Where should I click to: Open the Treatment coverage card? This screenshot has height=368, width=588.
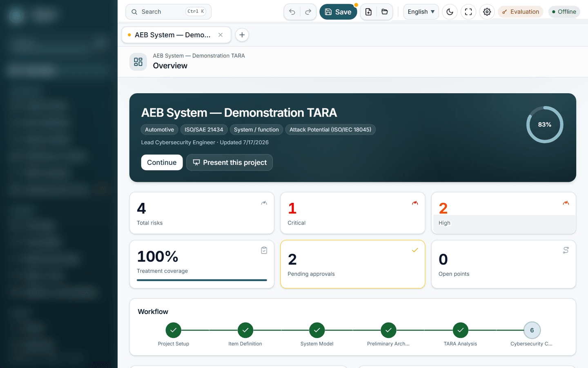click(x=202, y=264)
